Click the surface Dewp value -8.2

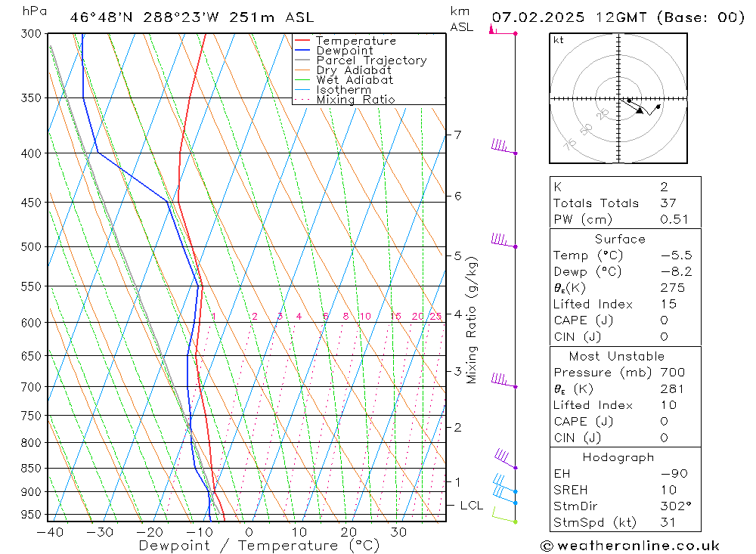[x=677, y=271]
